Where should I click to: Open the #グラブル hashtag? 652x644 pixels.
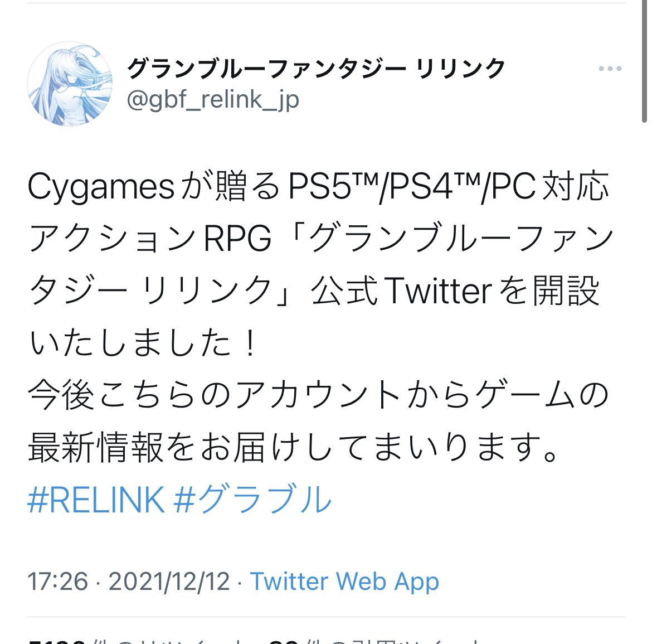point(253,499)
